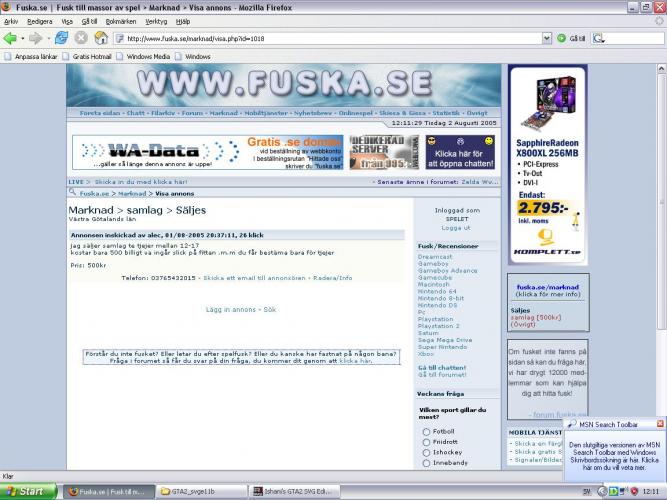Click the search magnifier icon beside breadcrumb
This screenshot has width=667, height=500.
[x=72, y=193]
